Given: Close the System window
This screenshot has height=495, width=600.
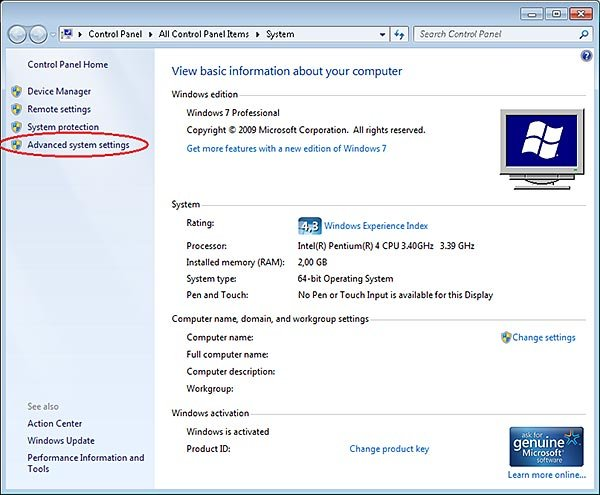Looking at the screenshot, I should tap(581, 14).
